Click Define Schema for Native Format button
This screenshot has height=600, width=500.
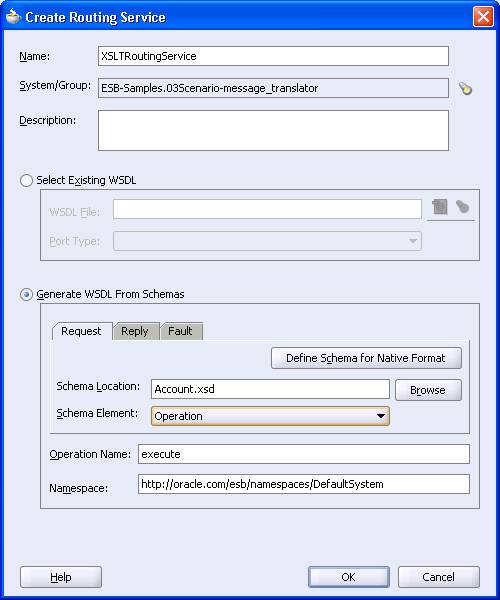[366, 358]
